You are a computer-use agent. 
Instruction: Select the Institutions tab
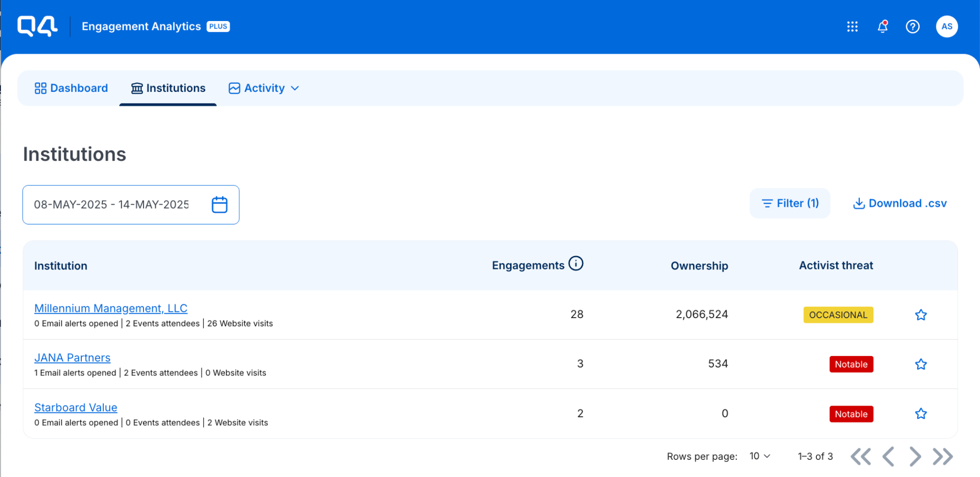pyautogui.click(x=168, y=88)
